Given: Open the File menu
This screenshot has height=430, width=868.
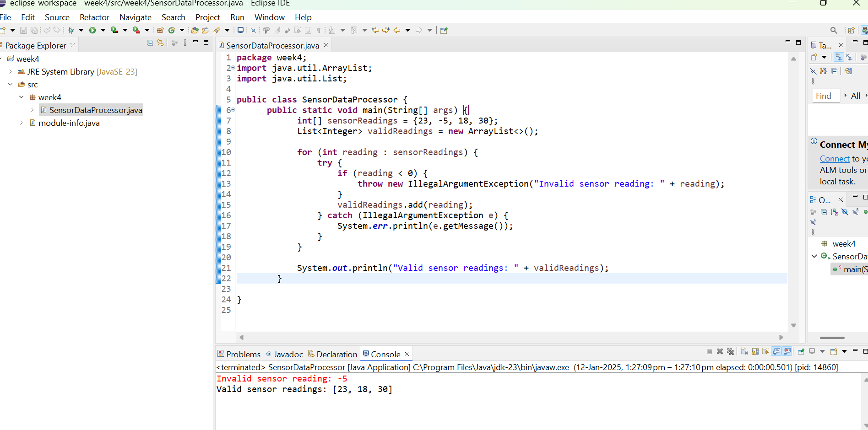Looking at the screenshot, I should (5, 17).
